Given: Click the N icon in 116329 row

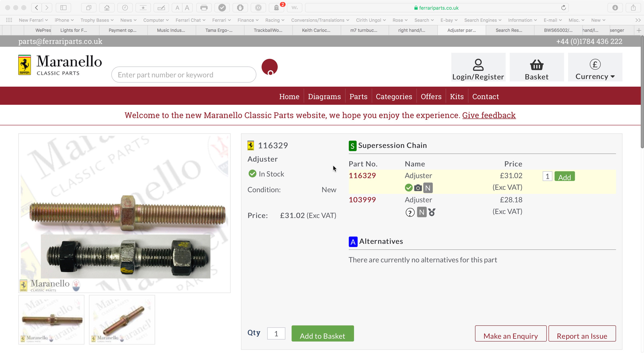Looking at the screenshot, I should (428, 188).
